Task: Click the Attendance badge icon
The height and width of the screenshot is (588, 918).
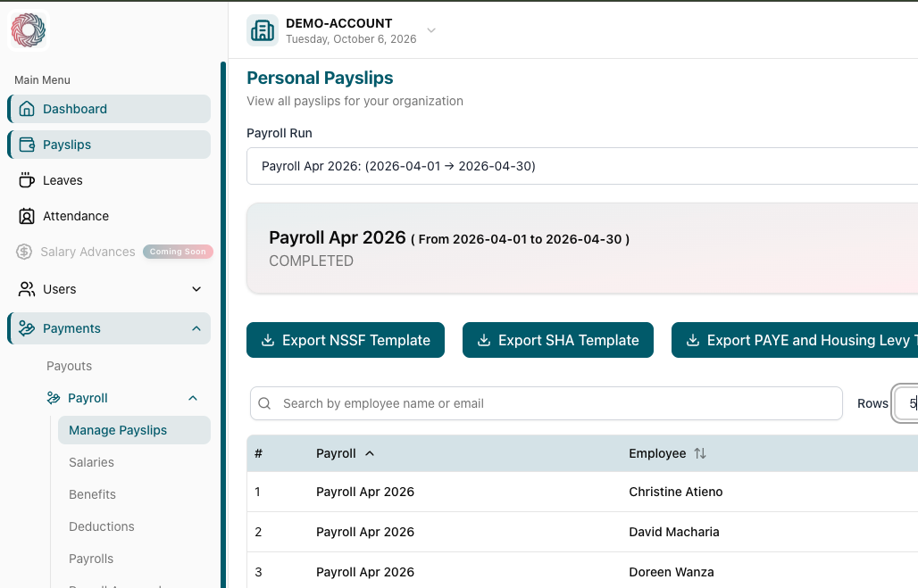Action: coord(27,216)
